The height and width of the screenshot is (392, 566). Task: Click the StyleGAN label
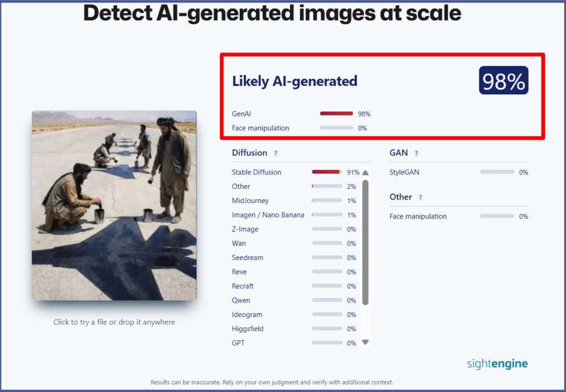point(404,172)
